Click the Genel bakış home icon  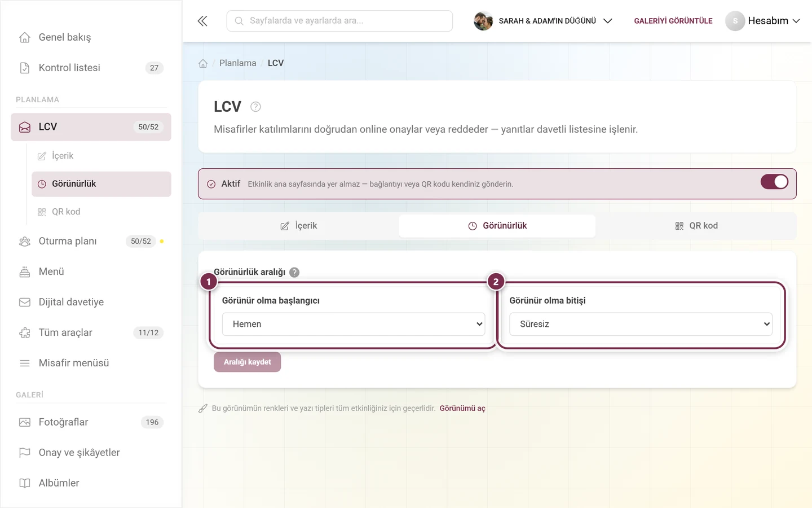tap(25, 37)
